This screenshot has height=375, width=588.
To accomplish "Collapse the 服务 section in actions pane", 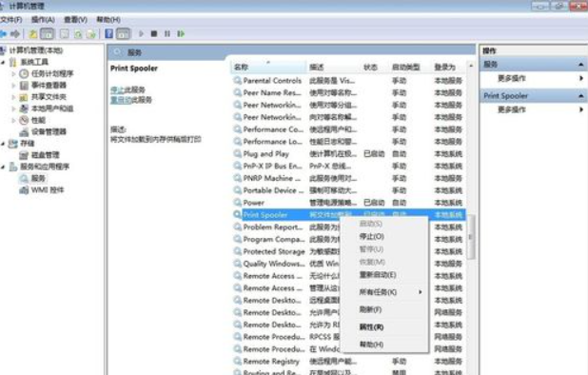I will pos(581,65).
